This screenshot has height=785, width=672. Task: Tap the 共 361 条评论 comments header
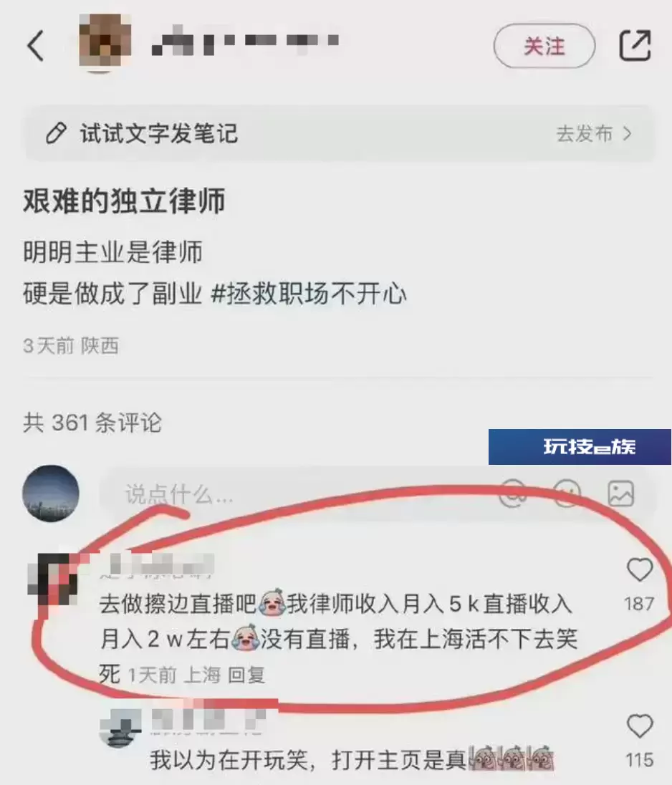pyautogui.click(x=92, y=423)
